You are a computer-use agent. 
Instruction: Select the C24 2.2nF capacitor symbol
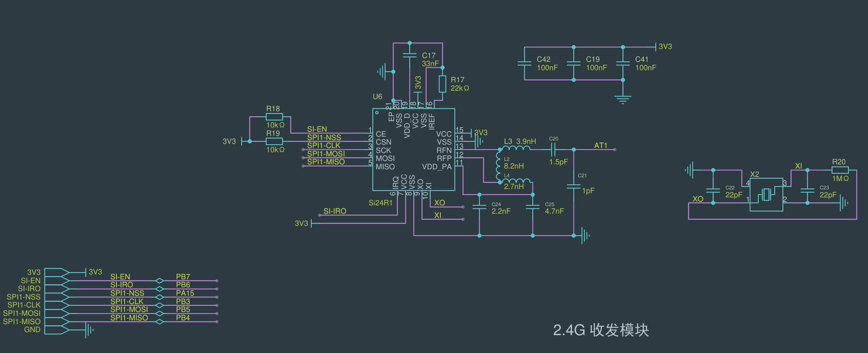[x=480, y=207]
